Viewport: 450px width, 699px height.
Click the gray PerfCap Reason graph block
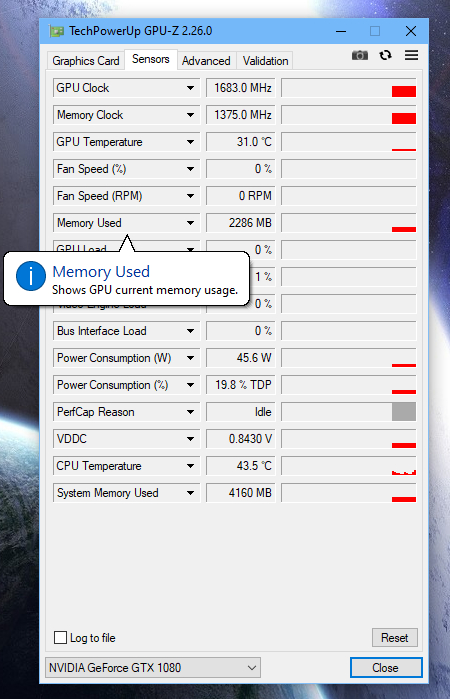[404, 411]
